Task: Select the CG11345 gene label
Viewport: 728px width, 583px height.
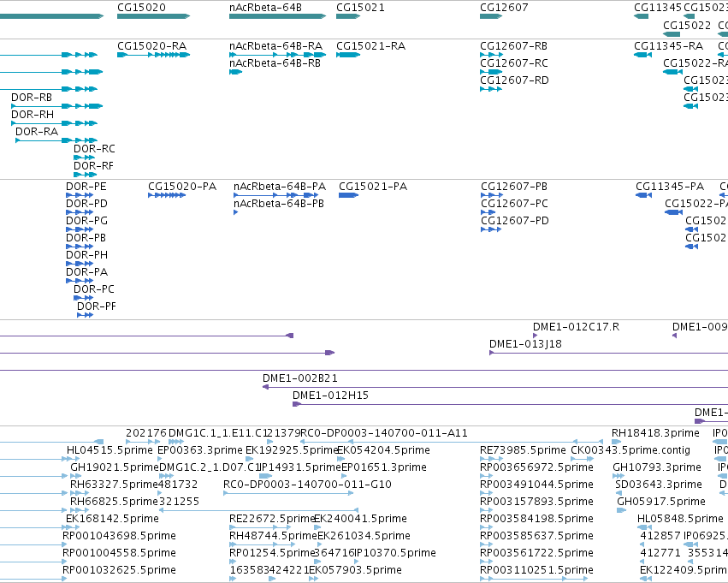Action: point(658,8)
